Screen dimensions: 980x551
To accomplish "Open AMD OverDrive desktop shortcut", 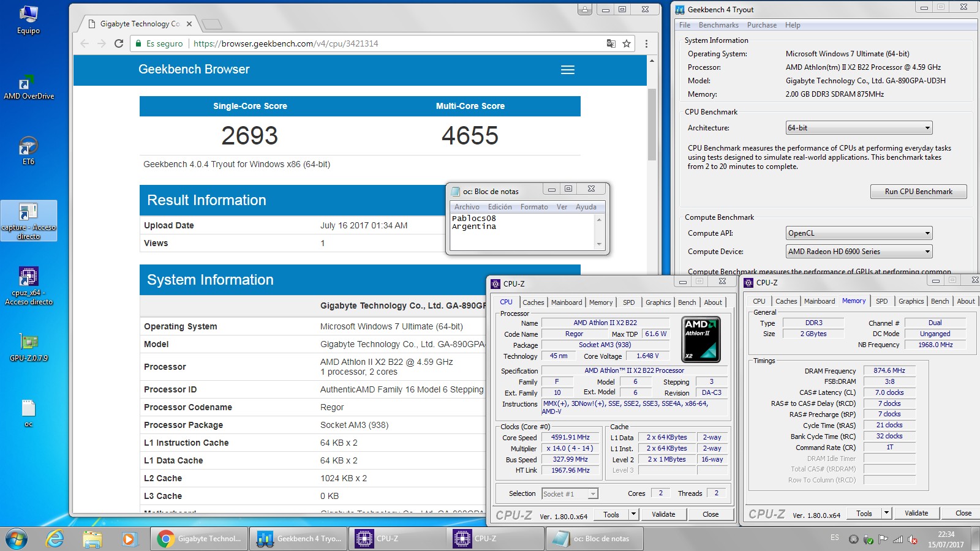I will [x=28, y=86].
